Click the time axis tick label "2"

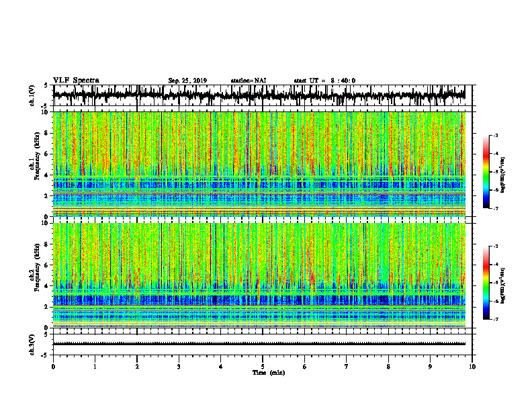pos(137,367)
